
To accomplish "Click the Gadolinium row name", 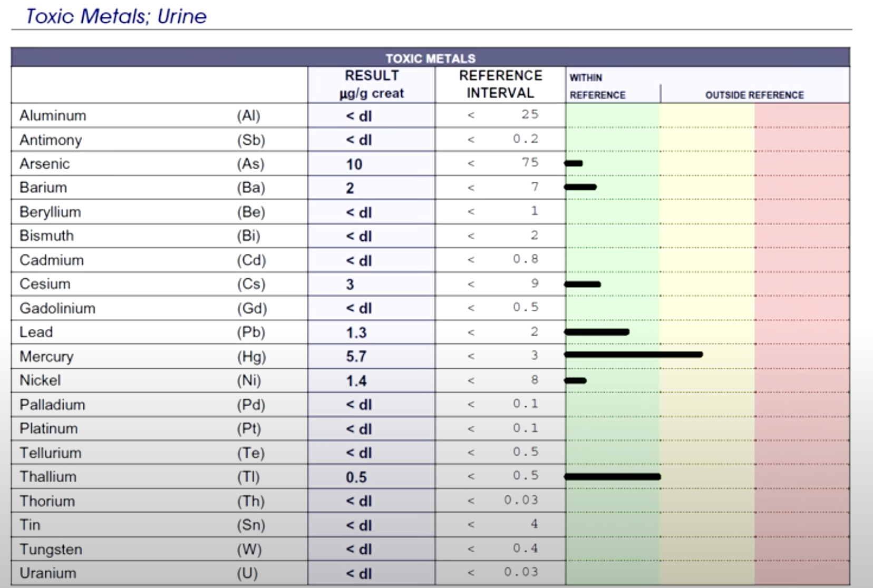I will pos(57,308).
